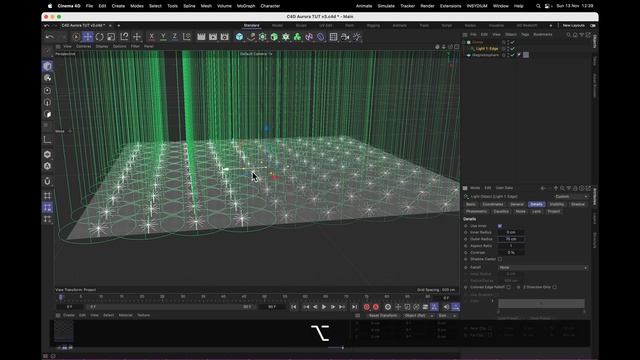Click the Record Active Objects button
The height and width of the screenshot is (360, 640).
coord(367,307)
